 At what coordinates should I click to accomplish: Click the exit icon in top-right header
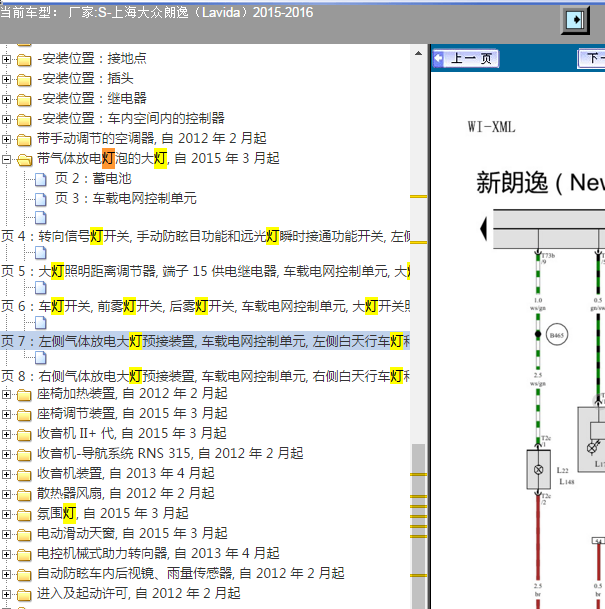[575, 20]
